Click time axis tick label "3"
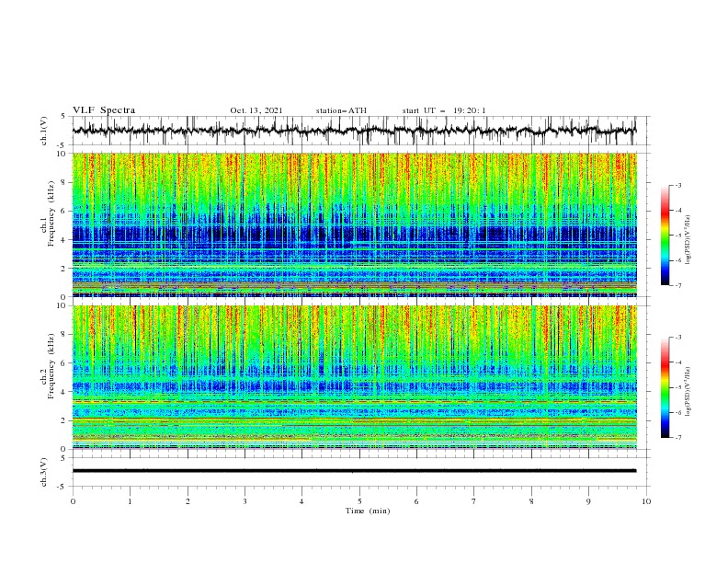728x563 pixels. 245,501
